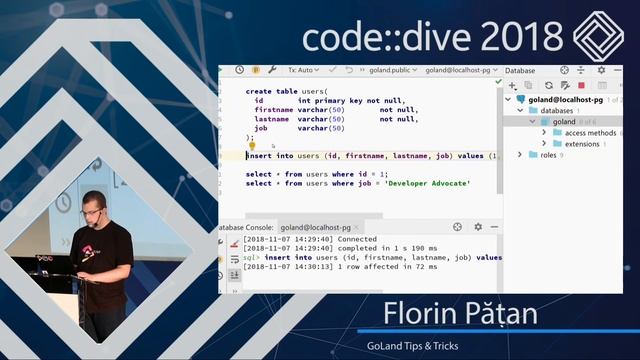The image size is (640, 360).
Task: Click the 'firstname varchar(50)' column definition
Action: [300, 110]
